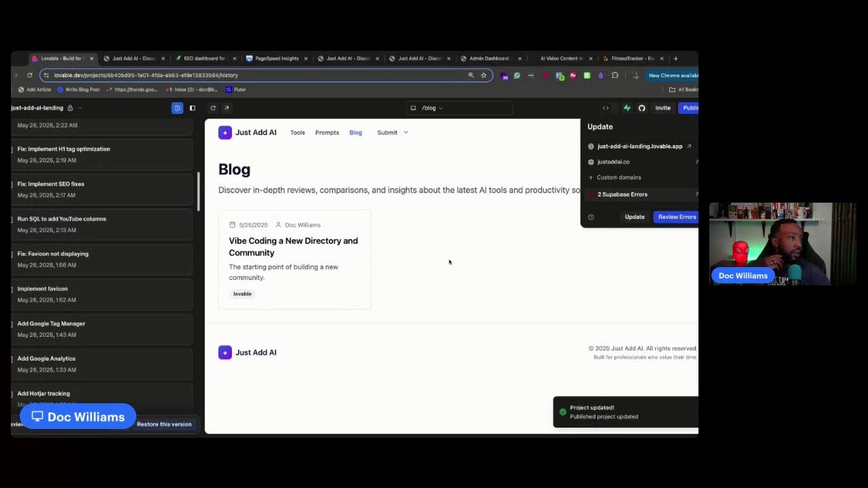Select version 'Fix: Favicon not displaying'
This screenshot has width=868, height=488.
point(102,260)
